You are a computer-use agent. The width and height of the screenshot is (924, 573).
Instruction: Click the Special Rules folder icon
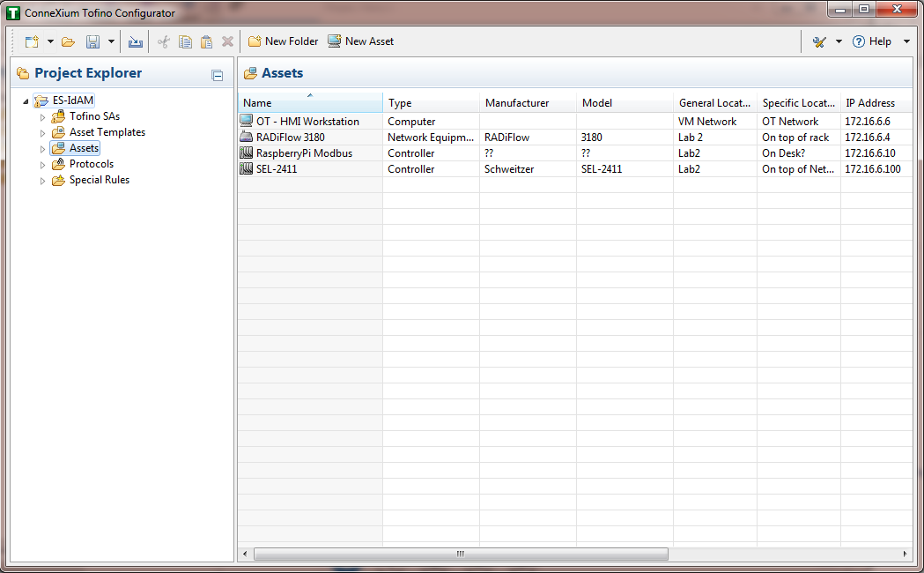[x=58, y=180]
